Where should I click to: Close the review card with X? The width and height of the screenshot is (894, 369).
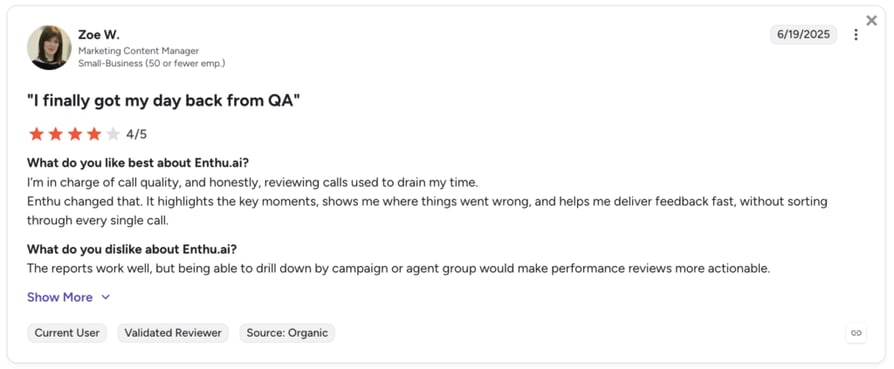(871, 21)
